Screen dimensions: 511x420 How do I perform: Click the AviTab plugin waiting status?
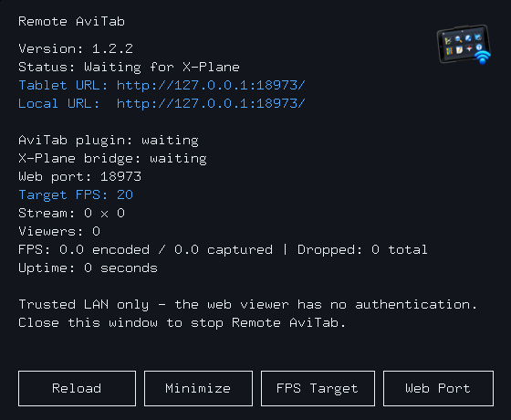(109, 141)
